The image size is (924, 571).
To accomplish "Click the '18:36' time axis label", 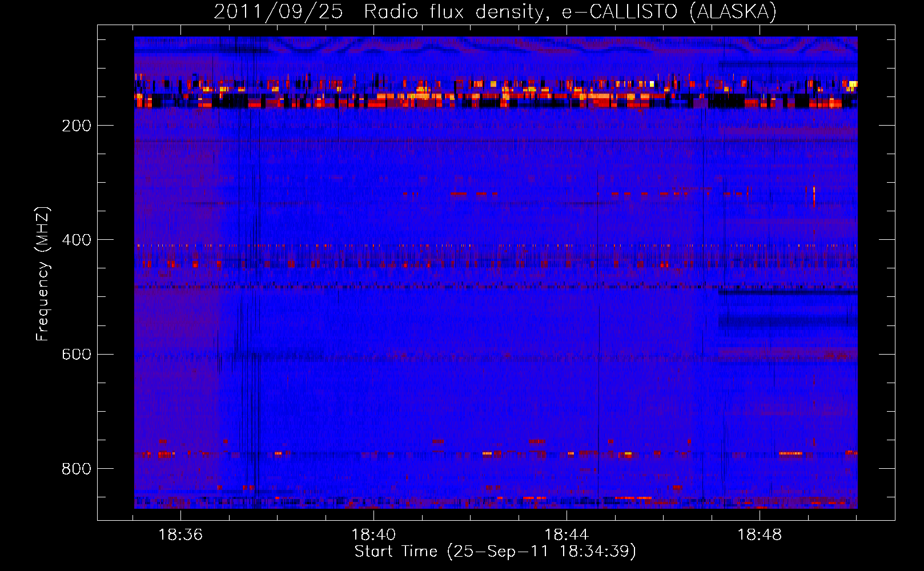I will (180, 535).
